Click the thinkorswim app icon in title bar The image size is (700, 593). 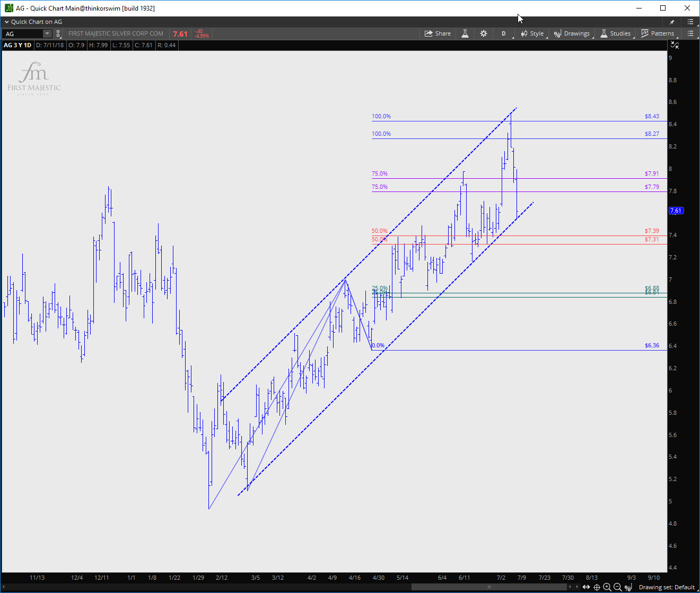(x=9, y=8)
